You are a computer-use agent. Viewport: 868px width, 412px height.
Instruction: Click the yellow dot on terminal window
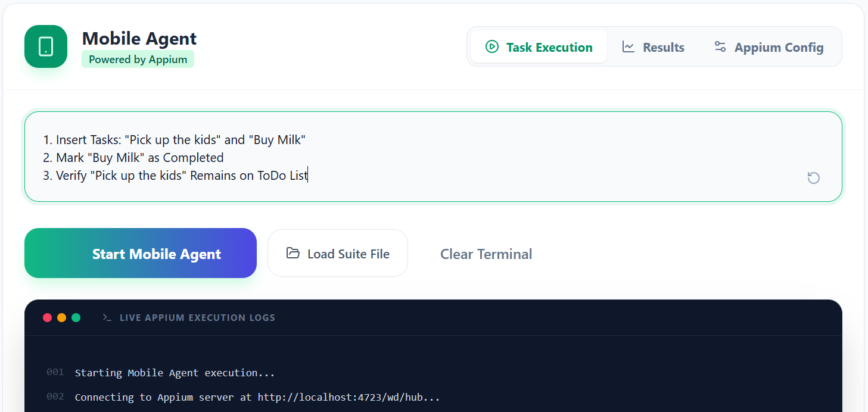[62, 317]
